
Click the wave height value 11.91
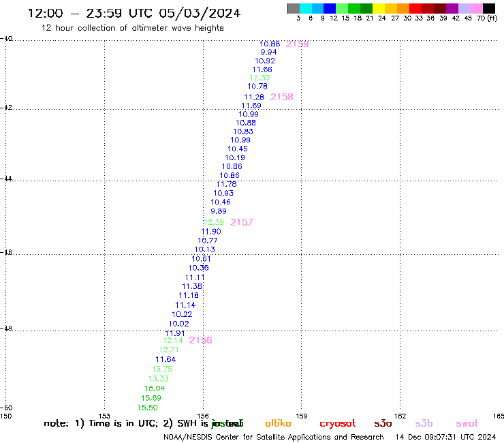(175, 333)
